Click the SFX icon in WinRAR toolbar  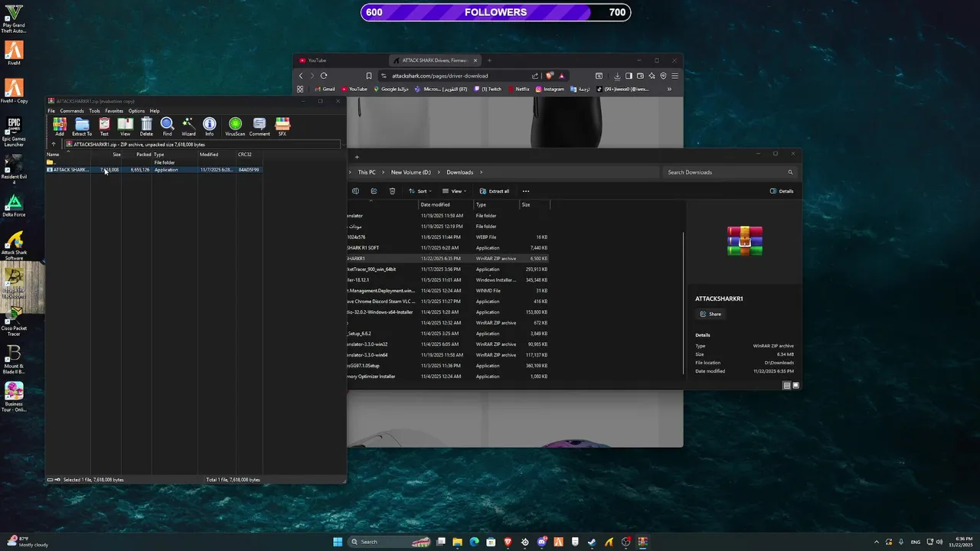tap(283, 126)
